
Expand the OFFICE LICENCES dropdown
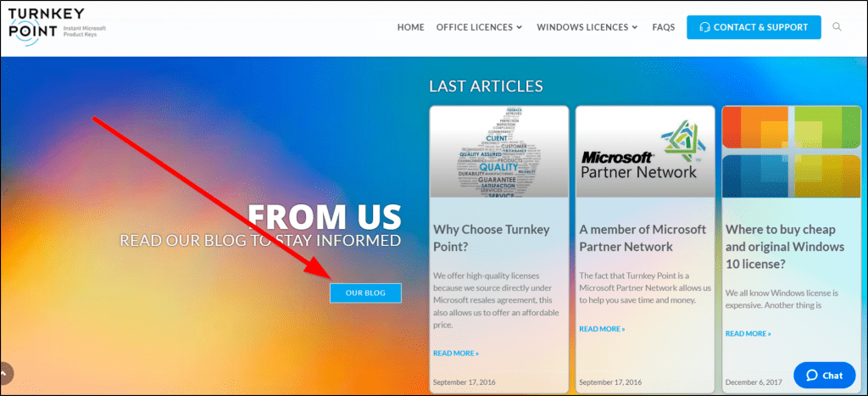point(479,27)
